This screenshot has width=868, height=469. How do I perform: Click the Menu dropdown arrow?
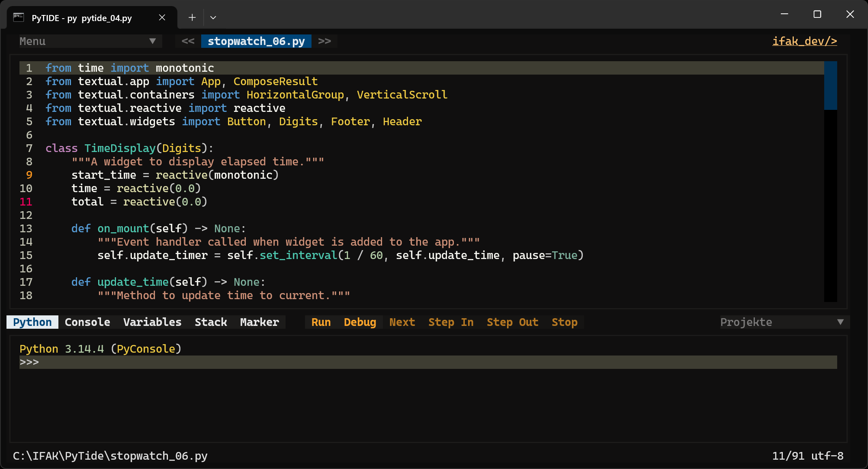153,41
